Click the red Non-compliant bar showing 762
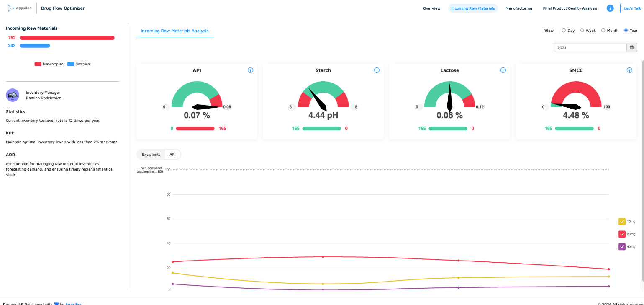 (x=67, y=38)
